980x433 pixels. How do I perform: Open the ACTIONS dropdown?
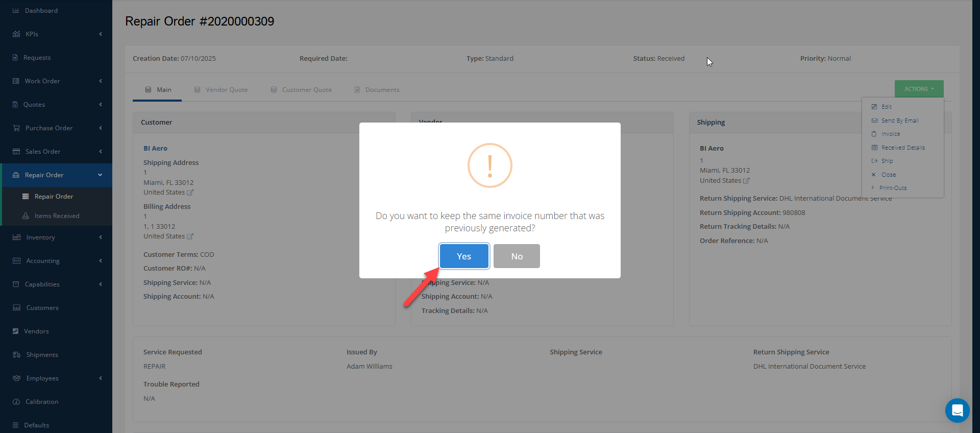point(919,89)
